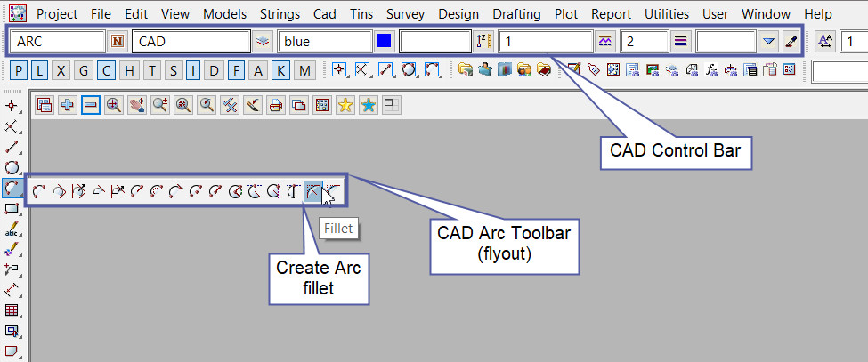The image size is (868, 362).
Task: Open the abc Text tool in the left toolbar
Action: click(x=11, y=229)
